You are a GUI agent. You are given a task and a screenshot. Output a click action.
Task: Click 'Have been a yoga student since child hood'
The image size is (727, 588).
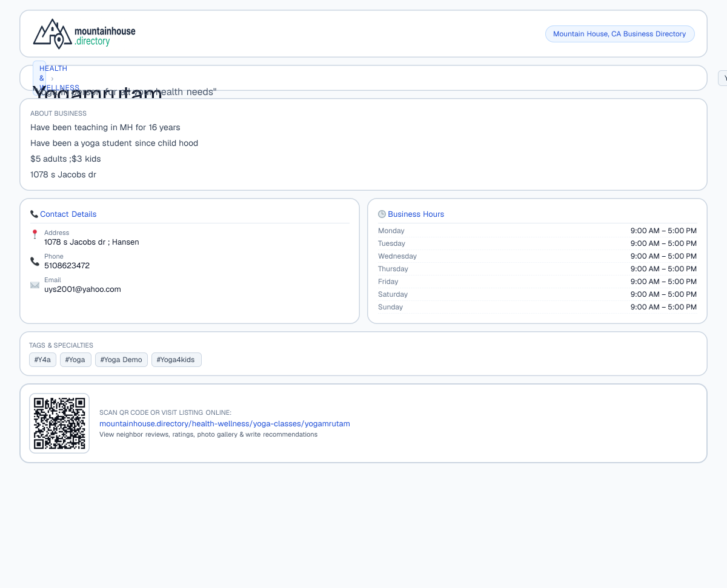(x=115, y=144)
